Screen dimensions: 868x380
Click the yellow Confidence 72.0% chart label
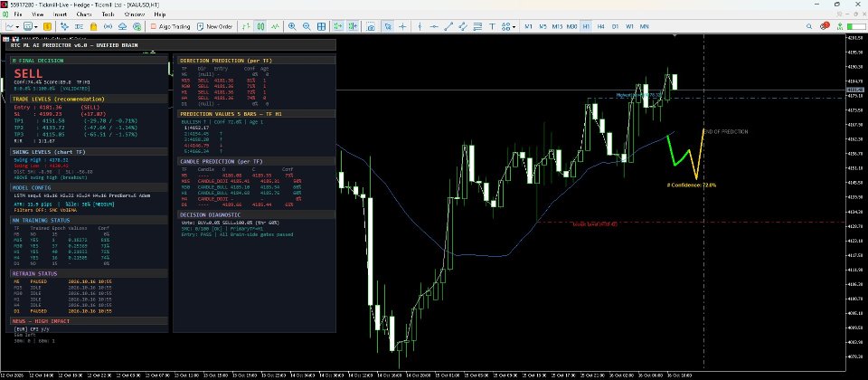(691, 185)
